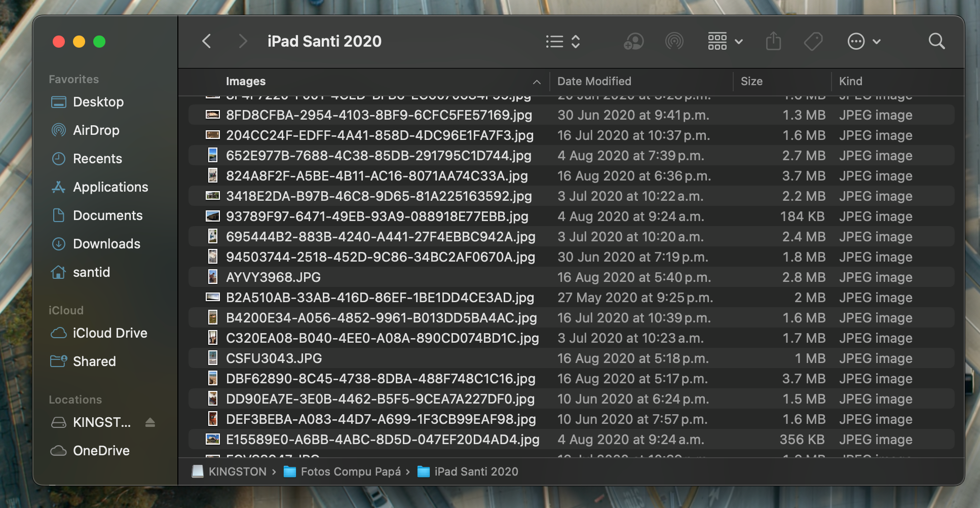Open Downloads in the sidebar
This screenshot has height=508, width=980.
[106, 244]
